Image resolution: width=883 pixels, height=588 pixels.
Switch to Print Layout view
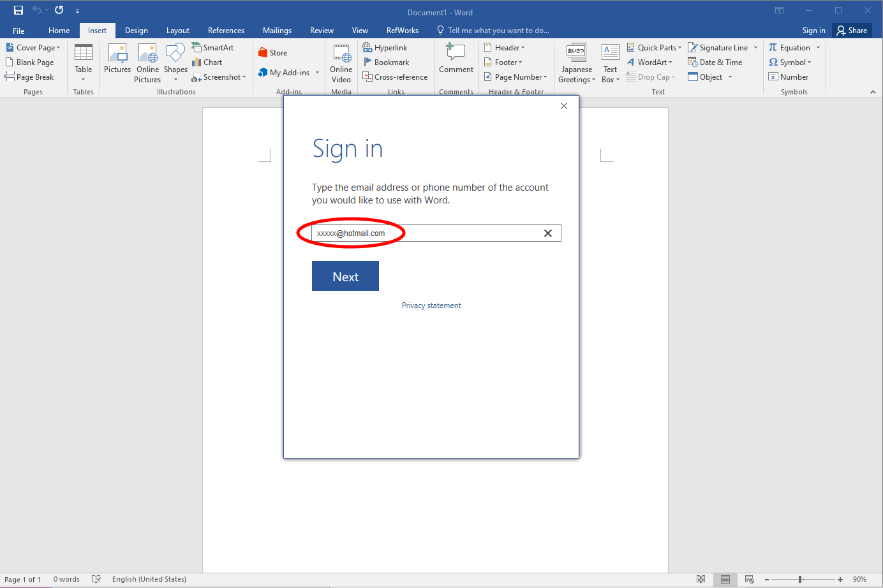point(725,579)
